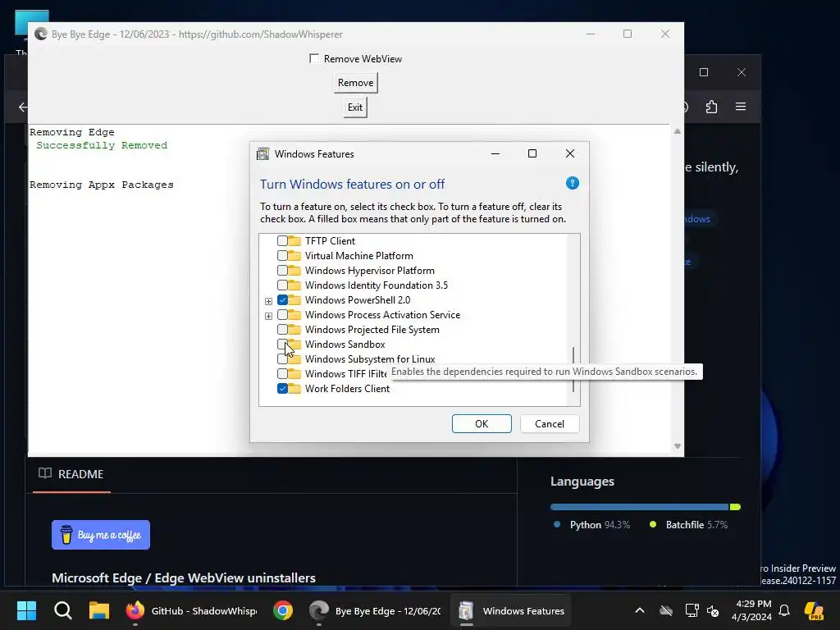The width and height of the screenshot is (840, 630).
Task: Switch to Firefox GitHub taskbar item
Action: click(x=191, y=610)
